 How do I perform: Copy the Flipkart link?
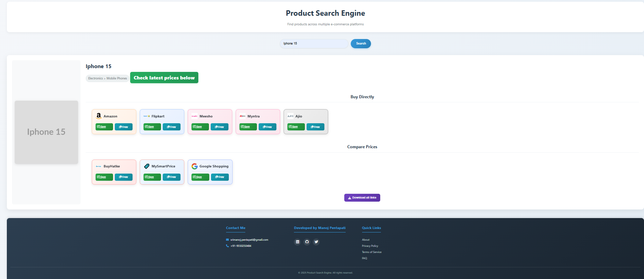(x=172, y=127)
